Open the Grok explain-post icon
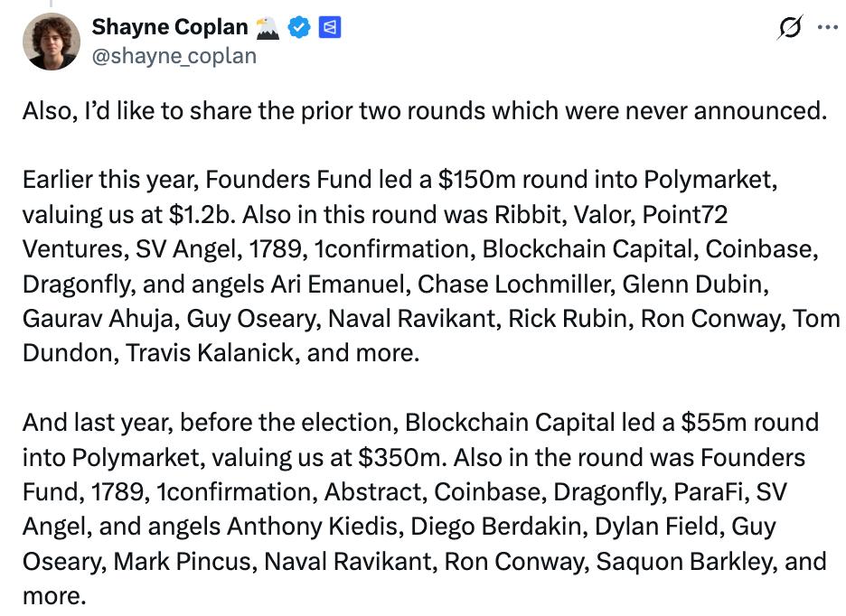This screenshot has height=616, width=846. 788,27
